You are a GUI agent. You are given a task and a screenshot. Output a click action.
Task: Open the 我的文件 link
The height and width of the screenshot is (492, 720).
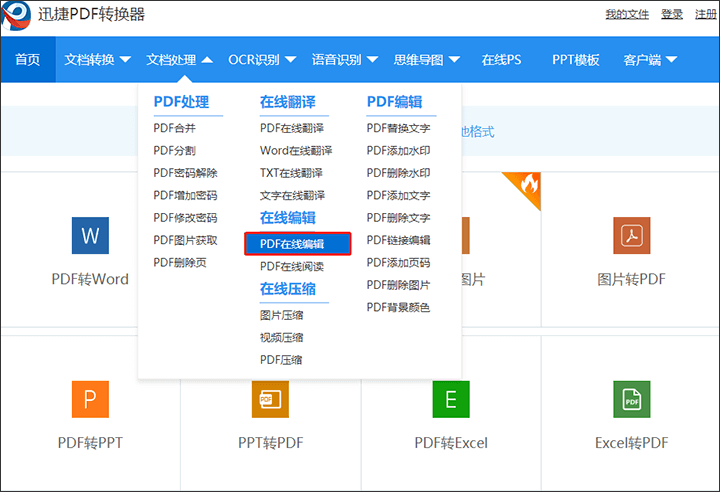(x=627, y=15)
